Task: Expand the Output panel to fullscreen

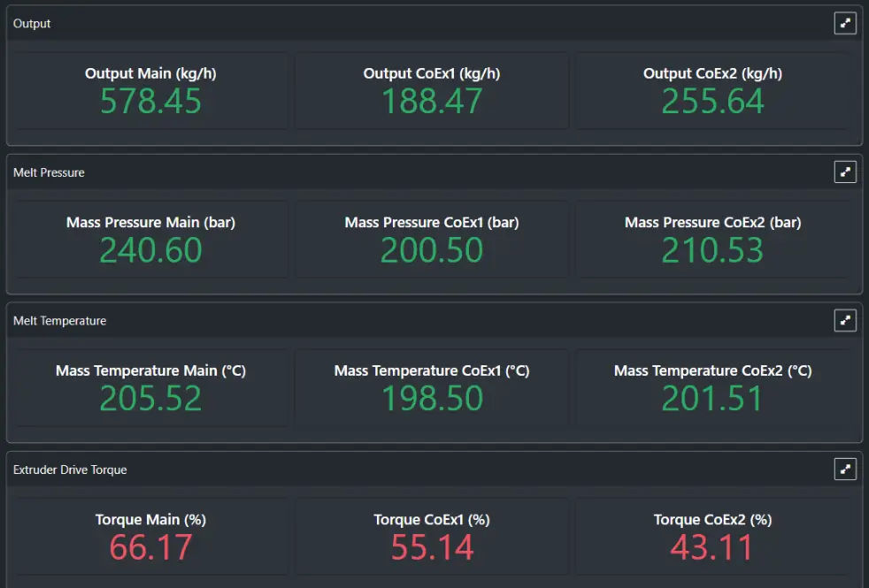Action: coord(844,23)
